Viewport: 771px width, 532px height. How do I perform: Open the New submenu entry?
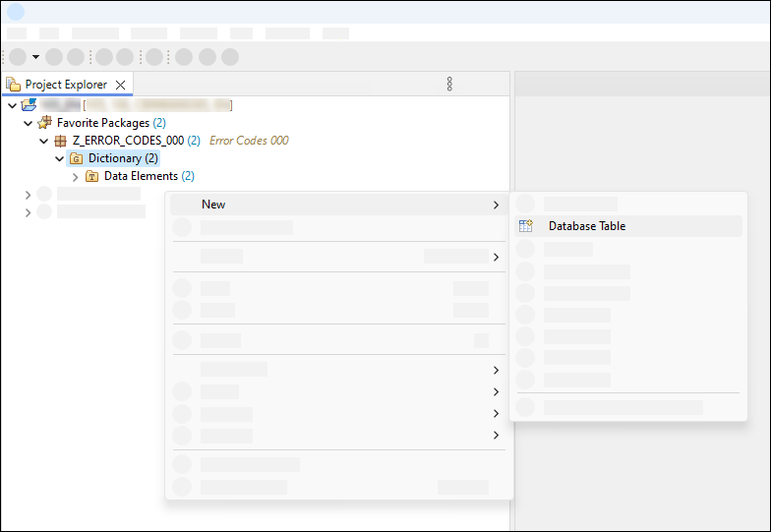337,205
